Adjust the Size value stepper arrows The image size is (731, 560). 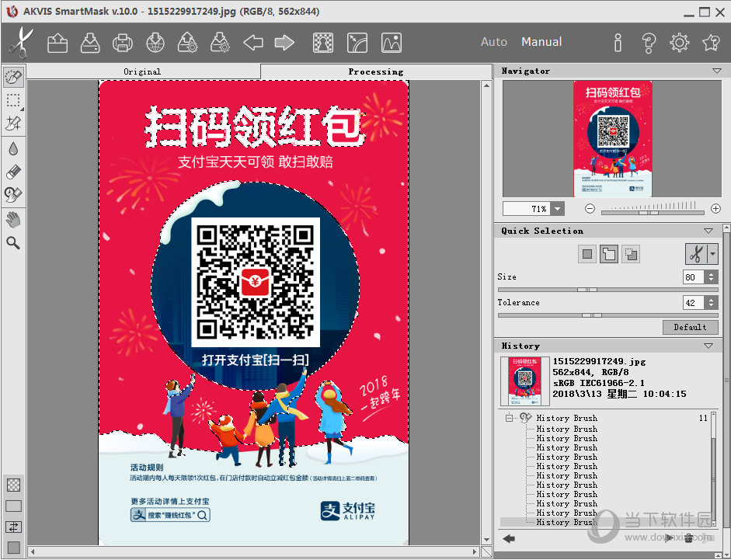711,277
